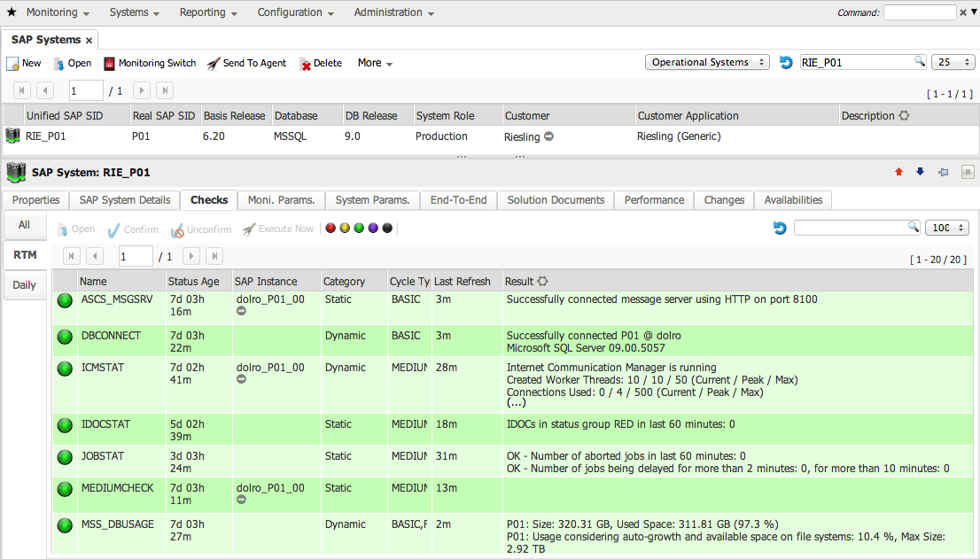Delete the selected SAP system
980x559 pixels.
coord(321,63)
